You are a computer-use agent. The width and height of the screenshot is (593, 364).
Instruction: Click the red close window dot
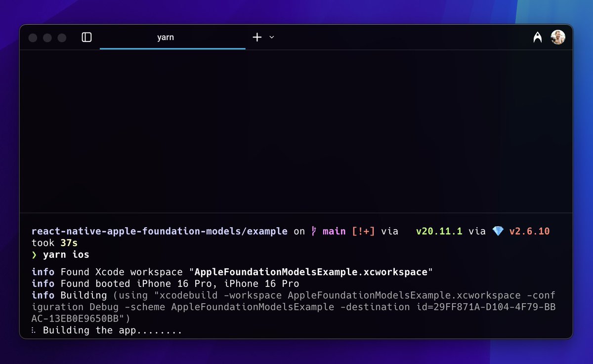33,38
